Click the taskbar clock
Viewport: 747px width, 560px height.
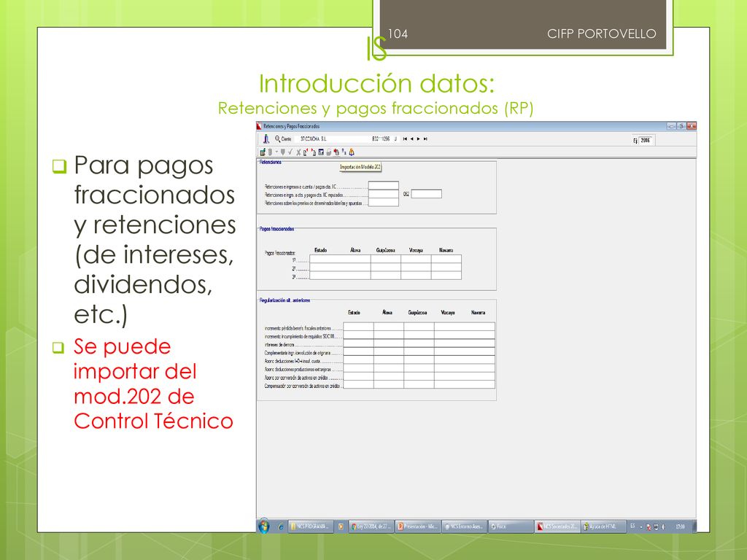681,526
